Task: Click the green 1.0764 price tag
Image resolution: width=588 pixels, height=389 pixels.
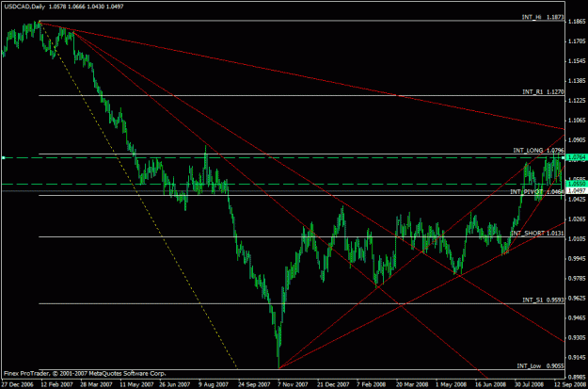Action: 577,157
